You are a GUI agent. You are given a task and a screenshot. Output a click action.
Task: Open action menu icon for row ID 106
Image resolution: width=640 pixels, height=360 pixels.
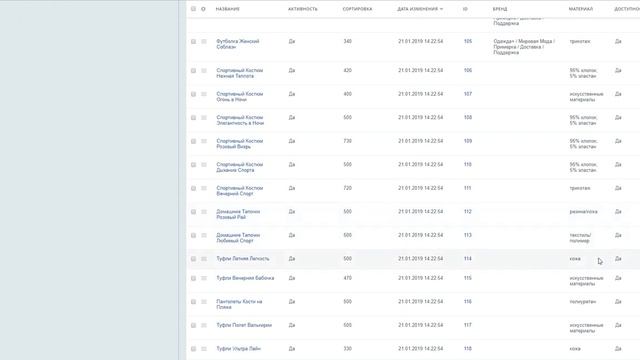click(204, 71)
